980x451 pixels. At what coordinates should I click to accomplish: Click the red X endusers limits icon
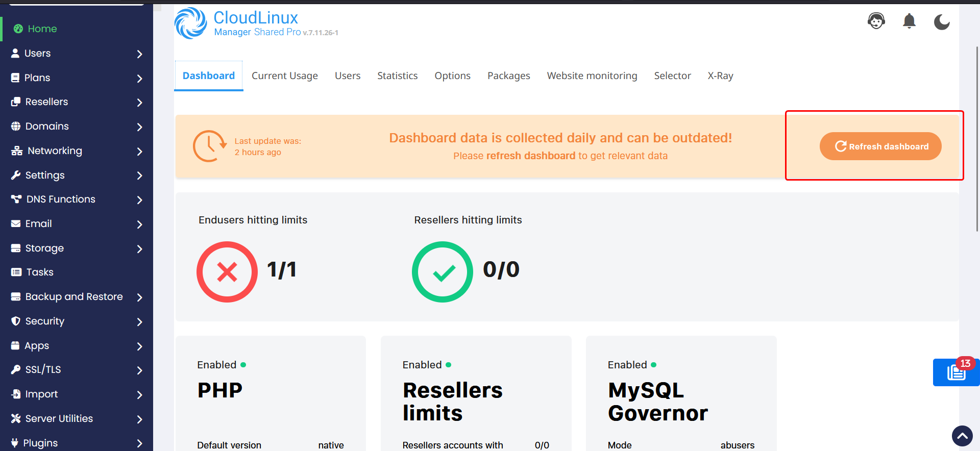[227, 271]
